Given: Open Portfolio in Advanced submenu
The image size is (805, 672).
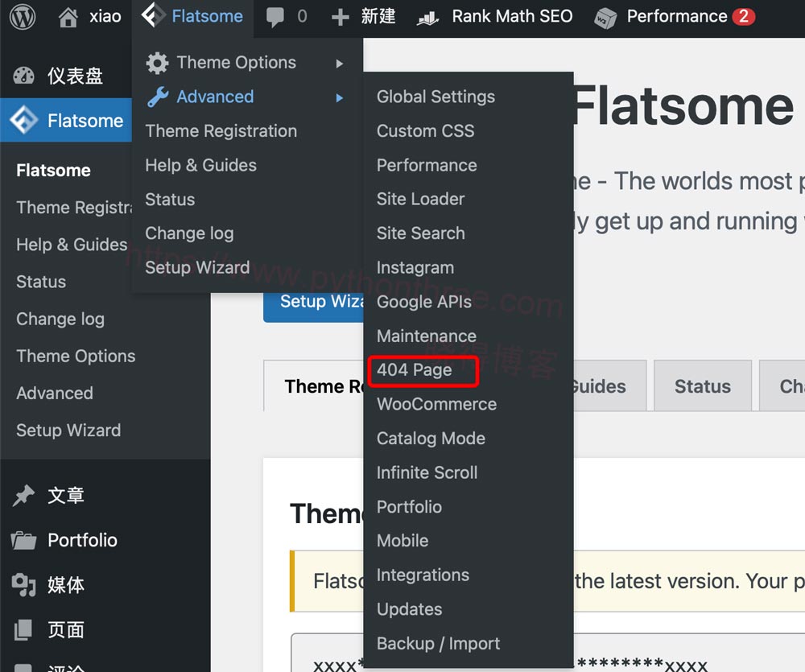Looking at the screenshot, I should pyautogui.click(x=409, y=507).
